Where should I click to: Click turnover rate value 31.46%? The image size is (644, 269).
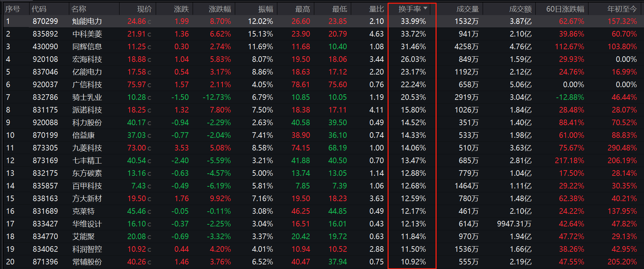[413, 46]
